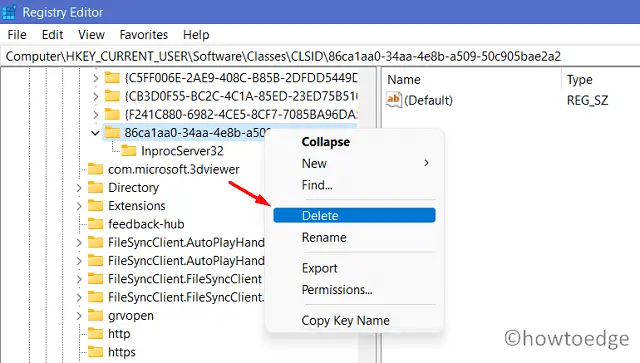Choose Collapse in the context menu
Image resolution: width=640 pixels, height=363 pixels.
[326, 142]
